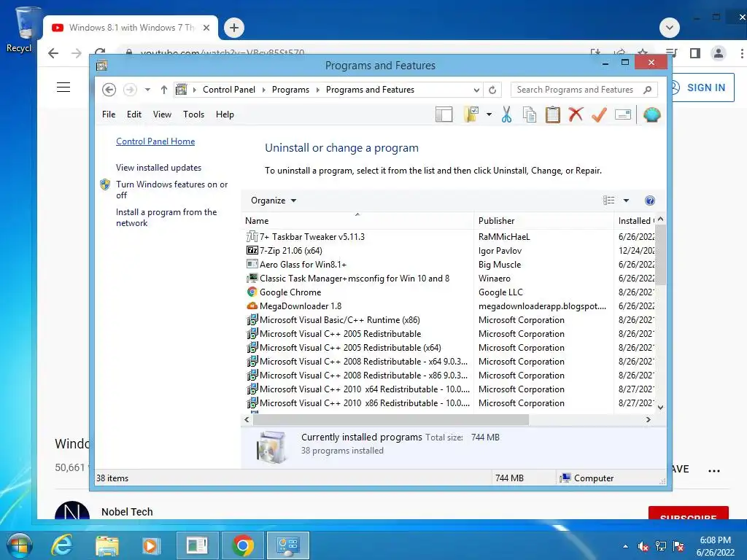The width and height of the screenshot is (747, 560).
Task: Click the network tray icon
Action: tap(661, 546)
